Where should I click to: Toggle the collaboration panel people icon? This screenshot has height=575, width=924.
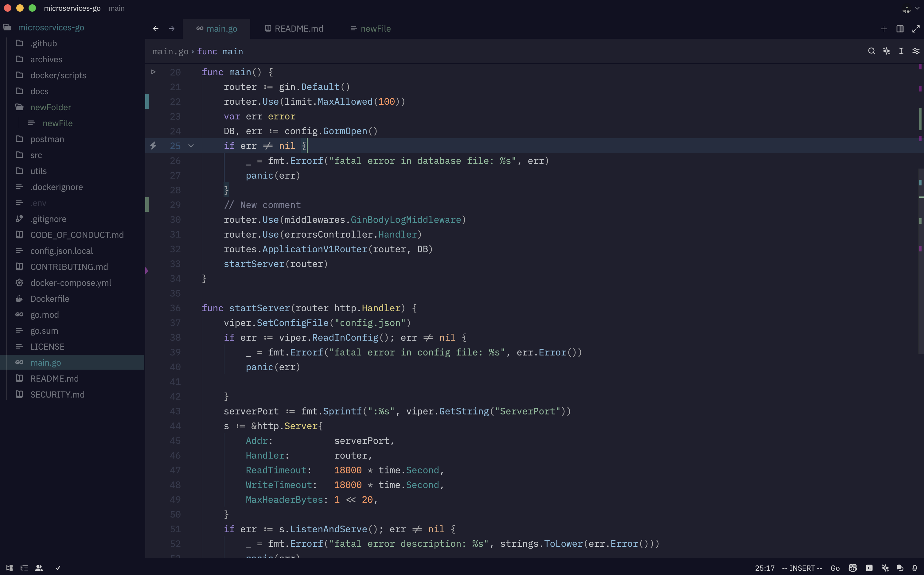39,568
